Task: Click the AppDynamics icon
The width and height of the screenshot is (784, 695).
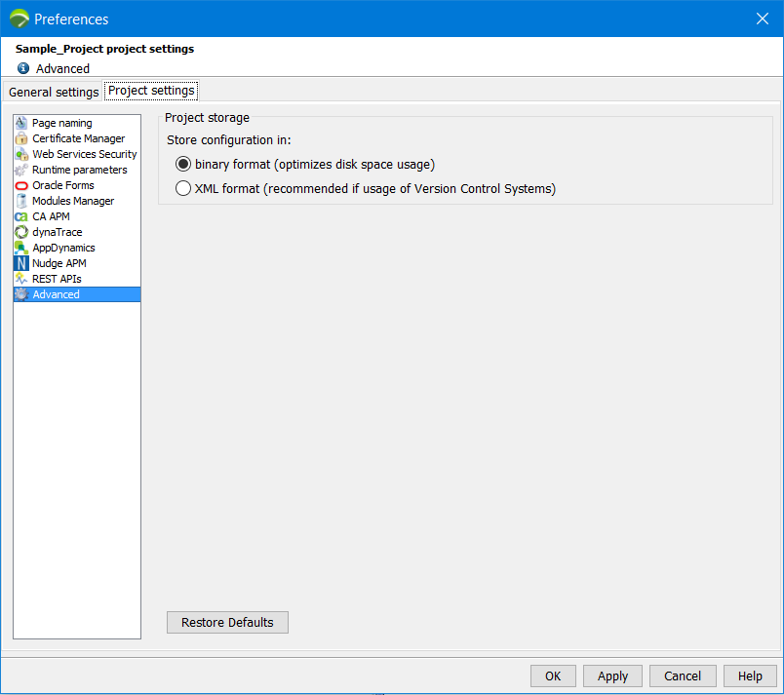Action: tap(21, 248)
